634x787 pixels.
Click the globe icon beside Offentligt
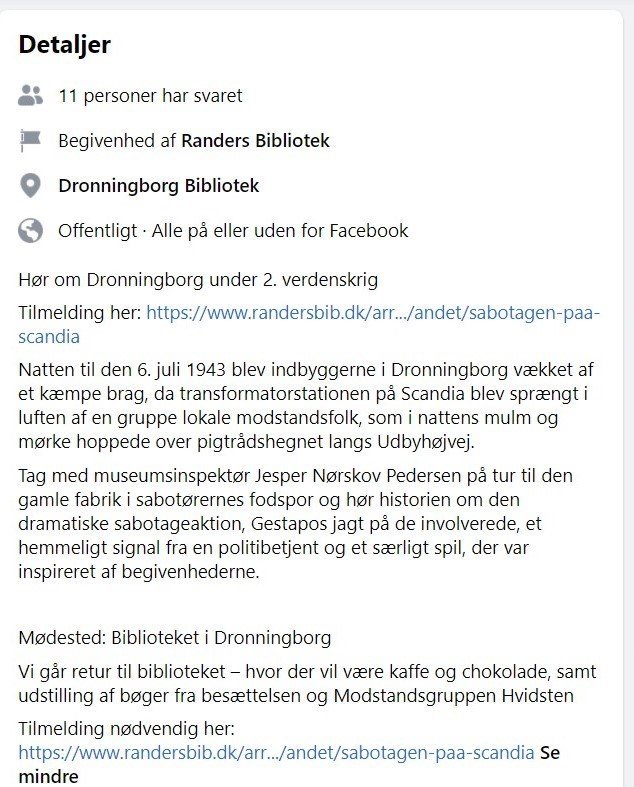pyautogui.click(x=30, y=231)
